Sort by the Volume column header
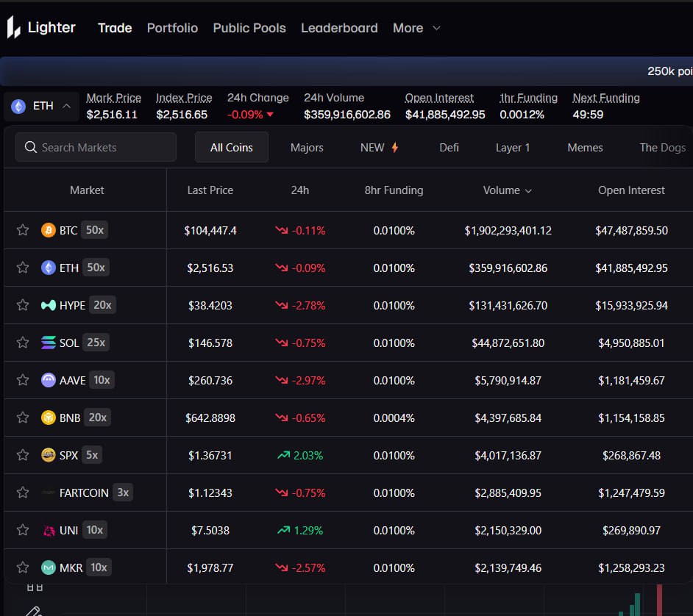This screenshot has height=616, width=693. (507, 190)
